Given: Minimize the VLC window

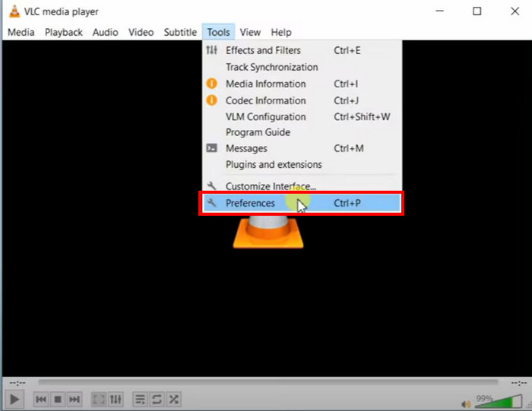Looking at the screenshot, I should coord(440,11).
